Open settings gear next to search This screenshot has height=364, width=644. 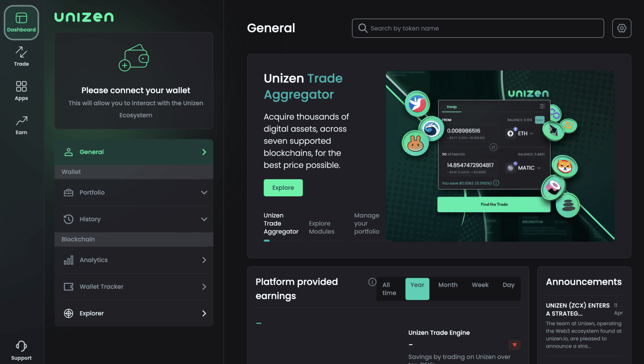622,28
